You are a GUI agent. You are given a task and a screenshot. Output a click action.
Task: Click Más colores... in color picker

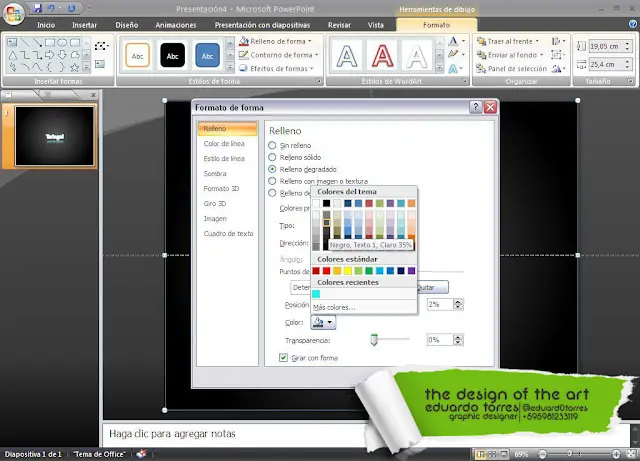point(337,306)
